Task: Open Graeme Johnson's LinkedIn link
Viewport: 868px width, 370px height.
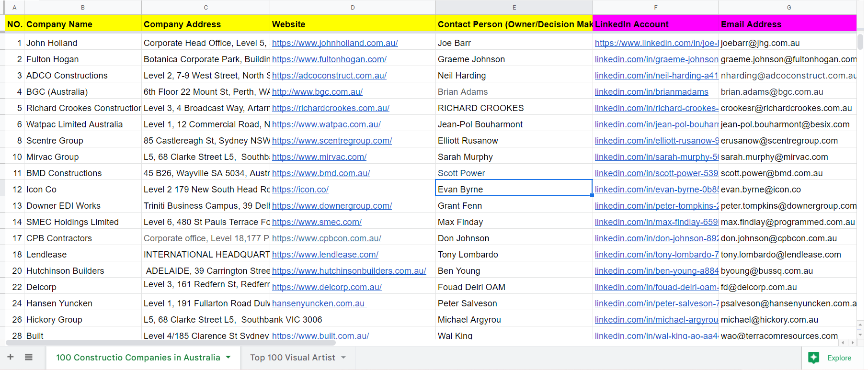Action: point(656,59)
